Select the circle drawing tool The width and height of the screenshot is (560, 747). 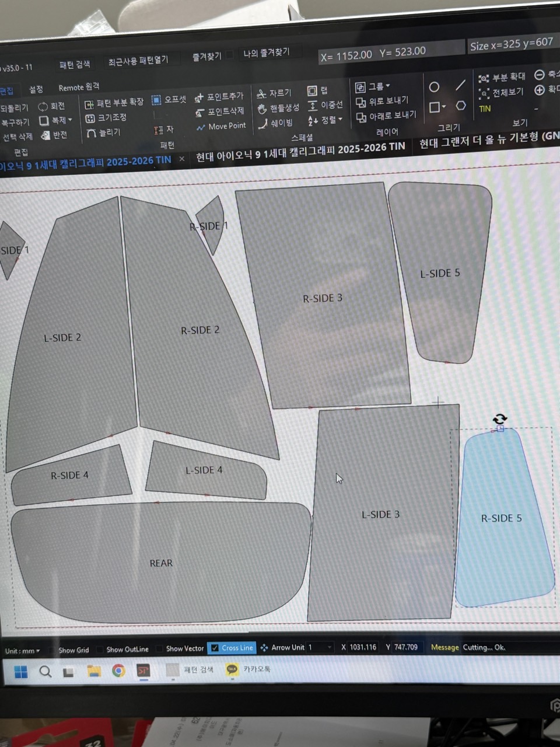click(434, 87)
